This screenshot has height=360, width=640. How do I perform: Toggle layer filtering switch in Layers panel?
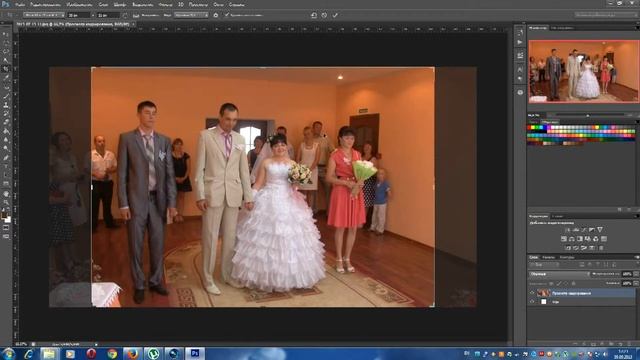point(638,264)
